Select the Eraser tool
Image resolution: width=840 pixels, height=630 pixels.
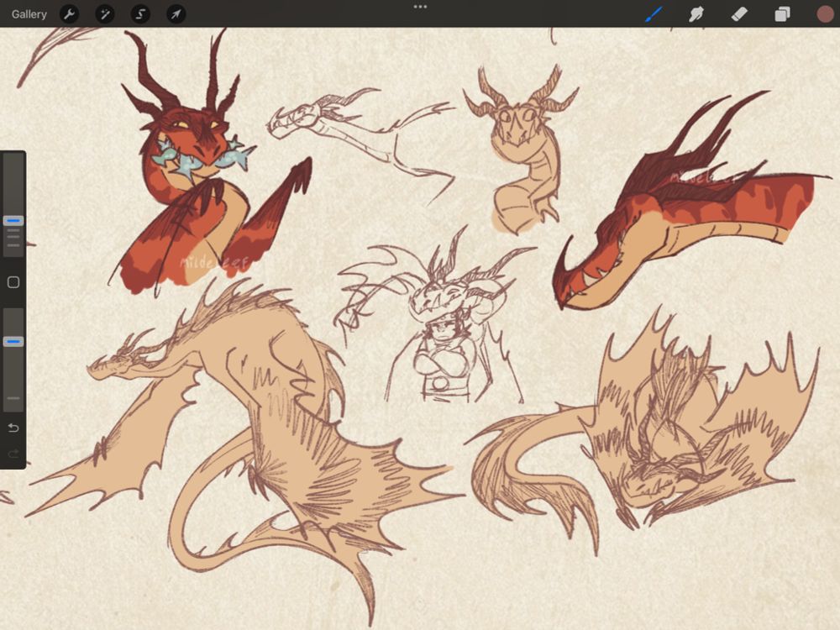tap(739, 14)
